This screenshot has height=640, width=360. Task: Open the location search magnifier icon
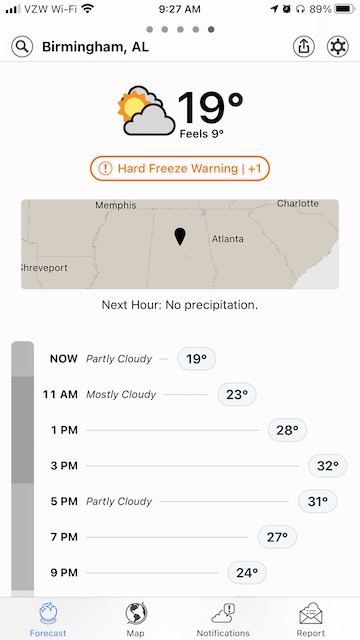coord(22,47)
